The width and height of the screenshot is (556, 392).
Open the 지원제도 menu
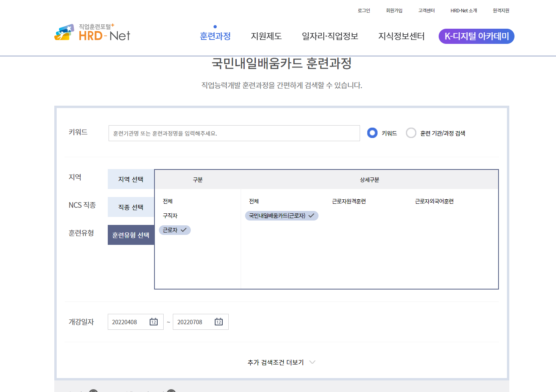pos(266,36)
